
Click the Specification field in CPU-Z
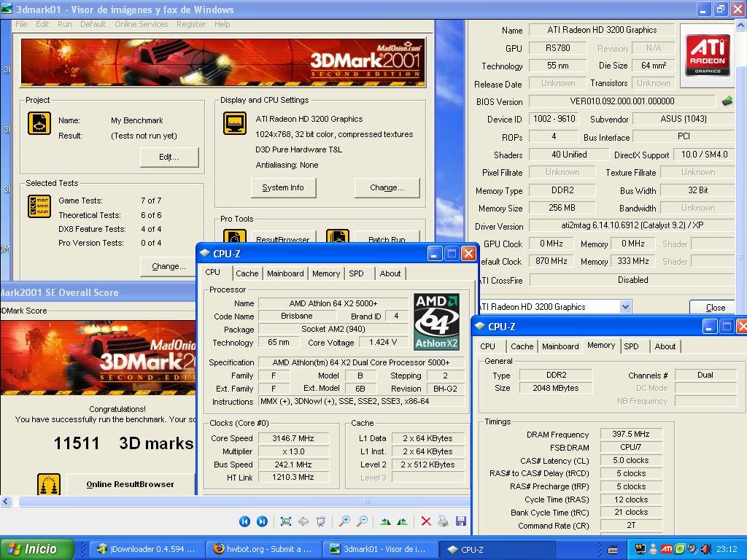pos(361,362)
